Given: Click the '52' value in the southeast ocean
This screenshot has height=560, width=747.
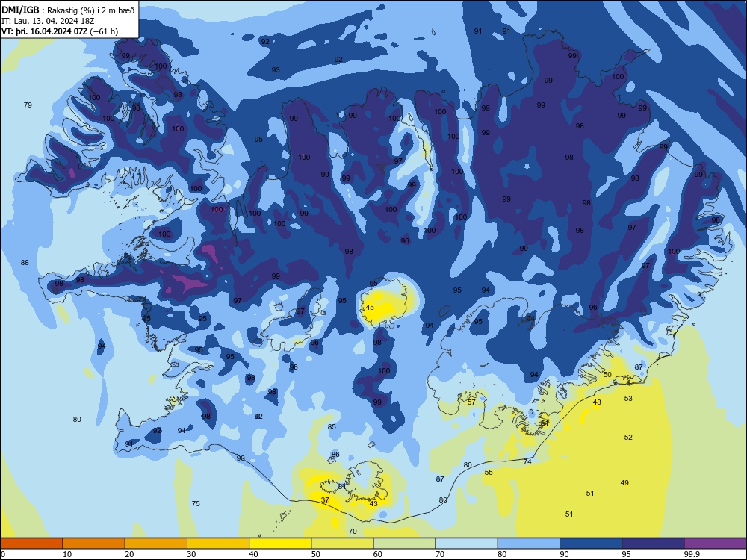Looking at the screenshot, I should (628, 437).
